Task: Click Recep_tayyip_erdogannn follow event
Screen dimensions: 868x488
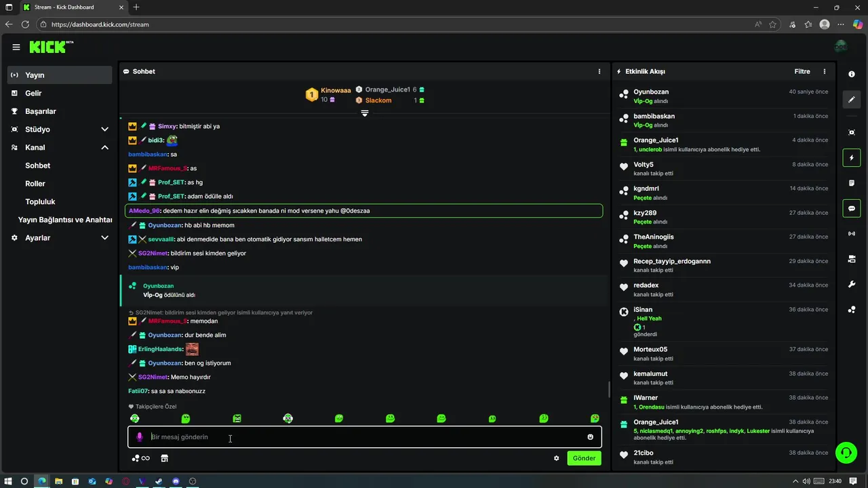Action: 723,266
